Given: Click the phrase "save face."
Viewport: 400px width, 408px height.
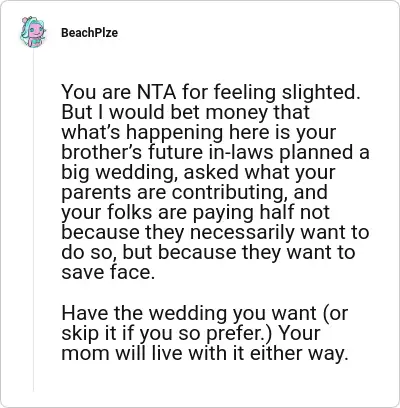Looking at the screenshot, I should point(108,272).
